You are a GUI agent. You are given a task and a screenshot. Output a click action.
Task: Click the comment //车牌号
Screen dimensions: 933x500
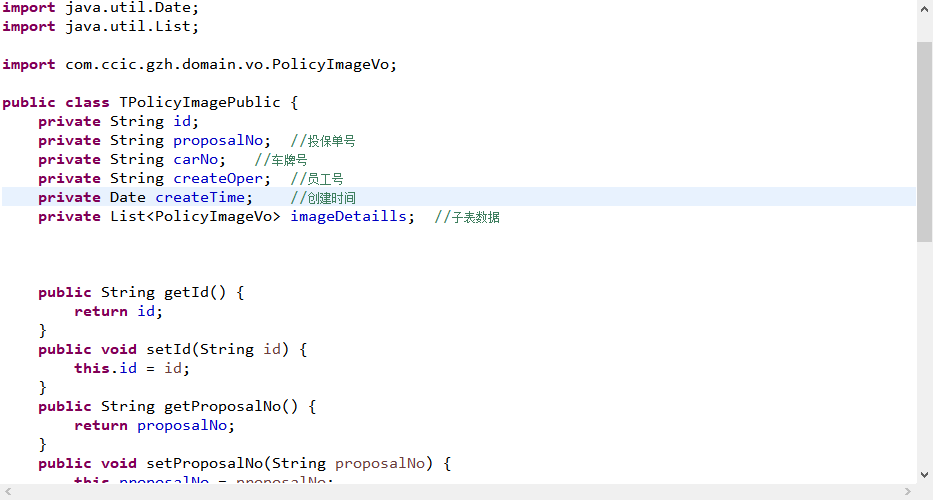coord(281,160)
